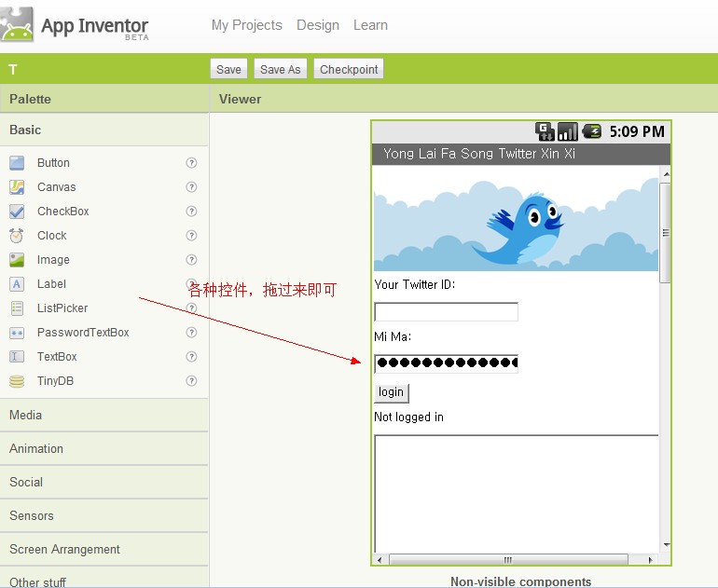Open the My Projects tab
718x588 pixels.
point(247,25)
